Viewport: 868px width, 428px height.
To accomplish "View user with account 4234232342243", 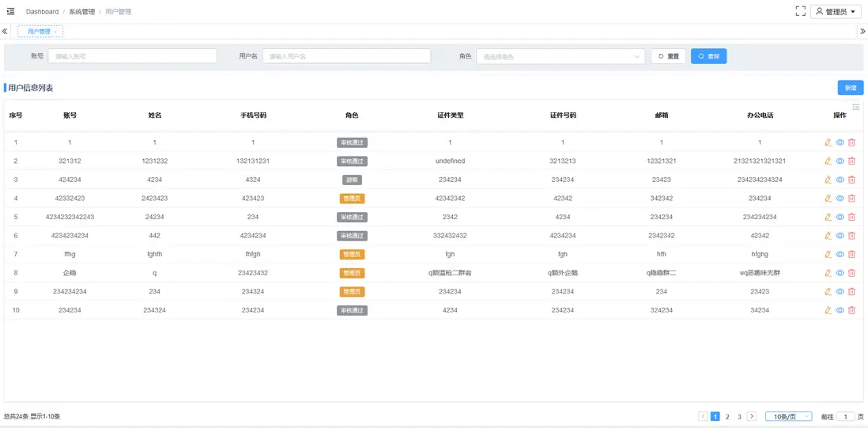I will click(x=840, y=217).
